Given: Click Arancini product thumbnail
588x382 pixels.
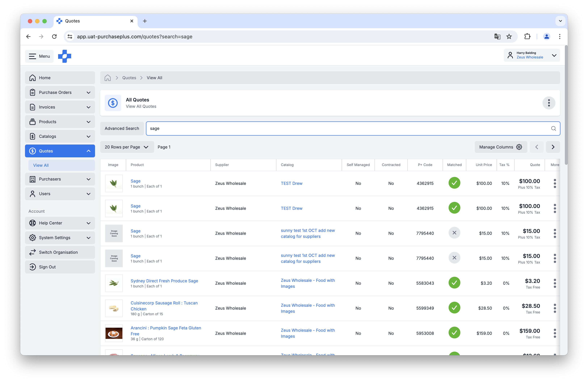Looking at the screenshot, I should pos(114,333).
